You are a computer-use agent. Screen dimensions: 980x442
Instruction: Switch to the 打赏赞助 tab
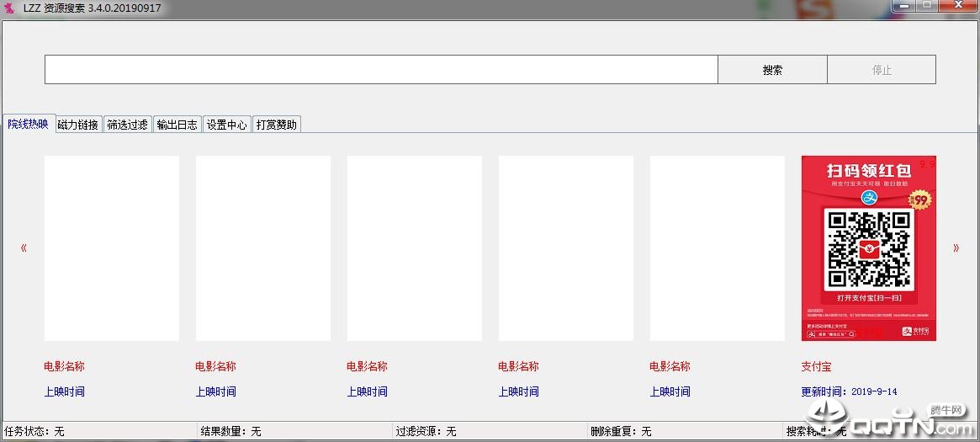click(x=277, y=125)
